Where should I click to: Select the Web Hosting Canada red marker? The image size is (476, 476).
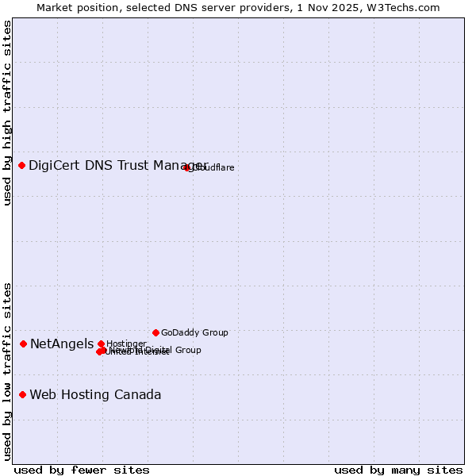coord(22,394)
